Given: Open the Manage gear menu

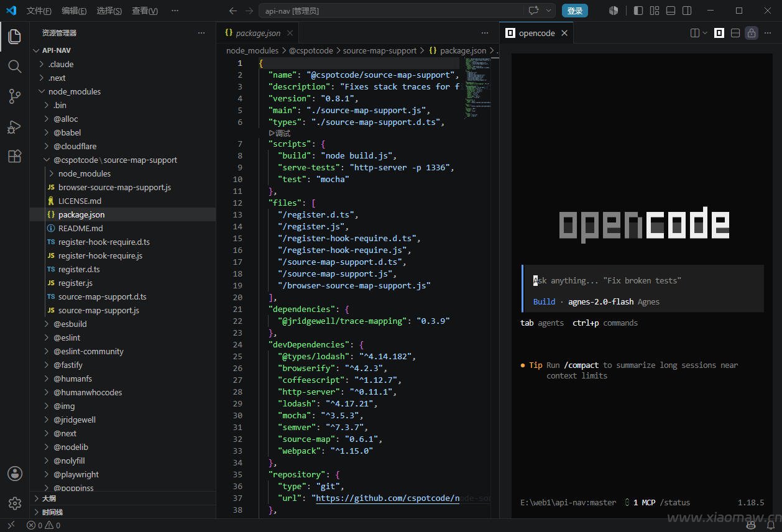Looking at the screenshot, I should pos(15,503).
